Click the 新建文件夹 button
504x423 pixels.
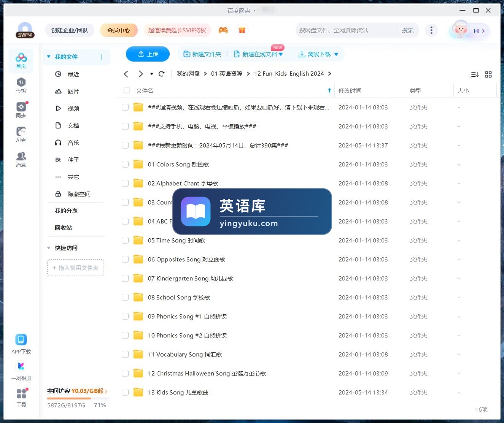point(202,54)
